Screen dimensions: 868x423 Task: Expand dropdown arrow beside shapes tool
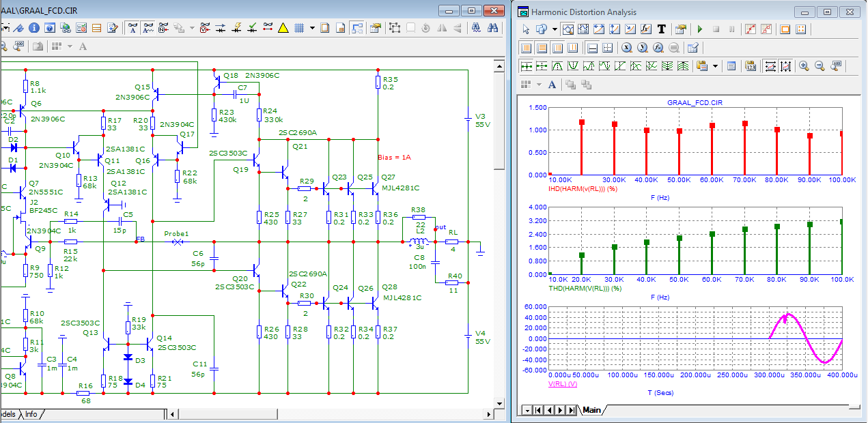(x=555, y=29)
